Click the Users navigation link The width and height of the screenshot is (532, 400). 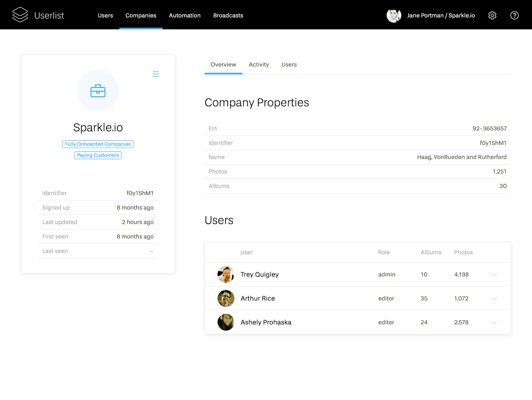pyautogui.click(x=105, y=15)
